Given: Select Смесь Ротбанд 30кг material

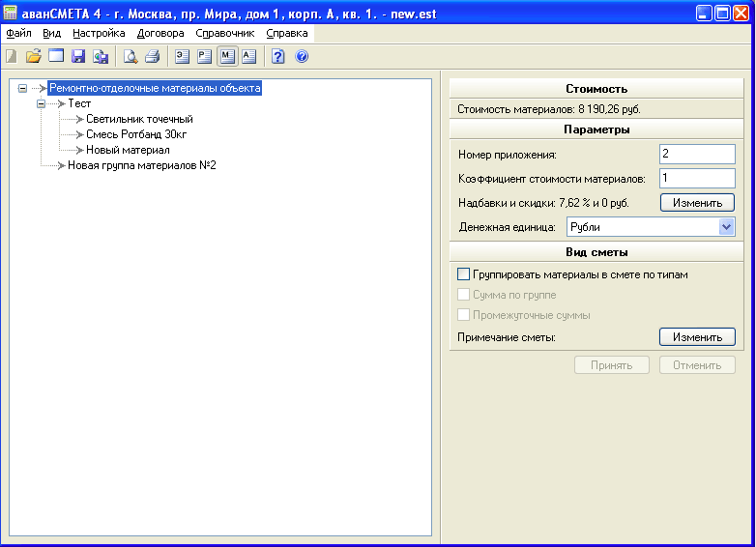Looking at the screenshot, I should click(136, 134).
